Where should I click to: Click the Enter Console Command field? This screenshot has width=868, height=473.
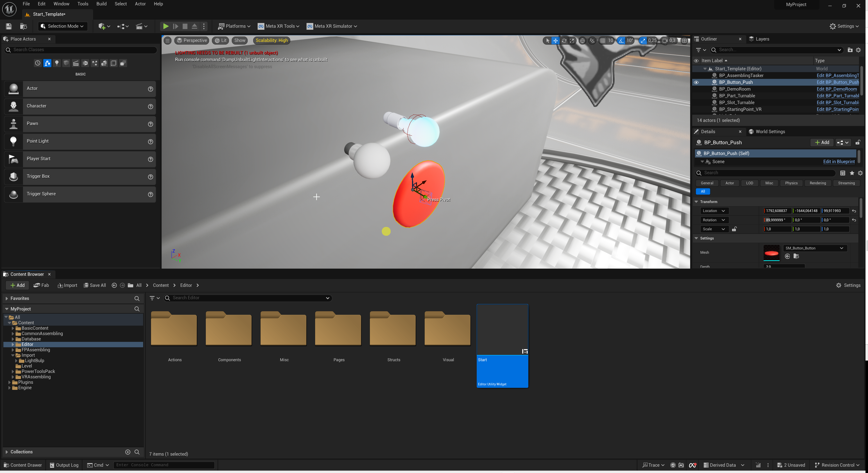tap(163, 465)
